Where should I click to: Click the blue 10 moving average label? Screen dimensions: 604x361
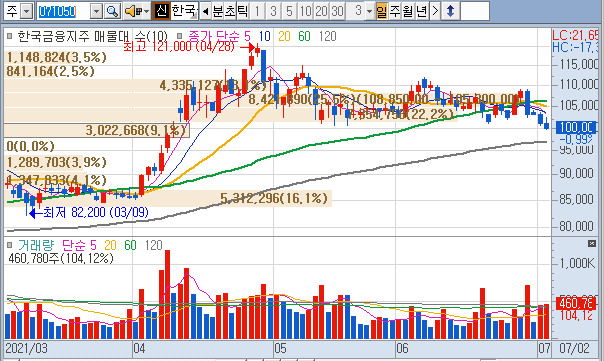(x=264, y=36)
